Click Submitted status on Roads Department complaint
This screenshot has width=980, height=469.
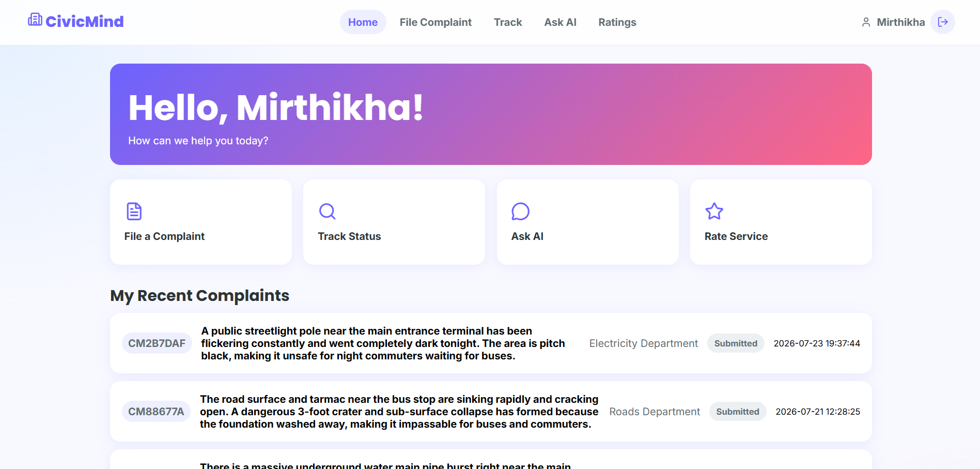(738, 412)
